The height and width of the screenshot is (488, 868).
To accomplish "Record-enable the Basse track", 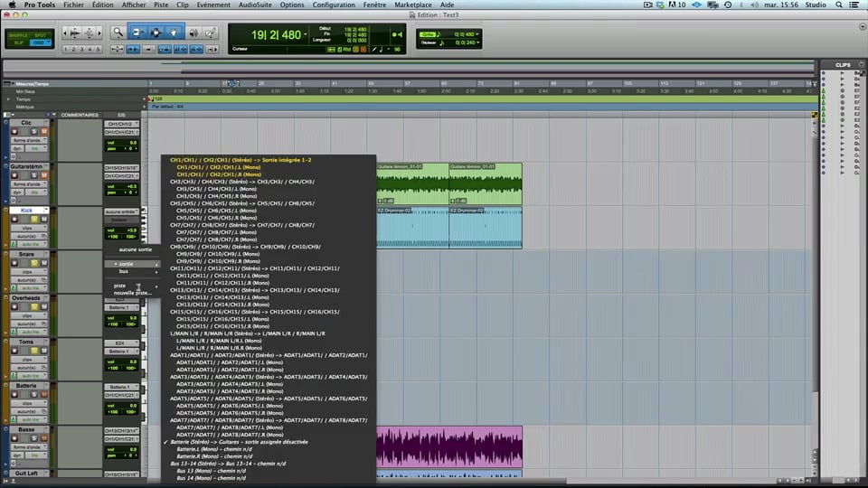I will coord(15,438).
